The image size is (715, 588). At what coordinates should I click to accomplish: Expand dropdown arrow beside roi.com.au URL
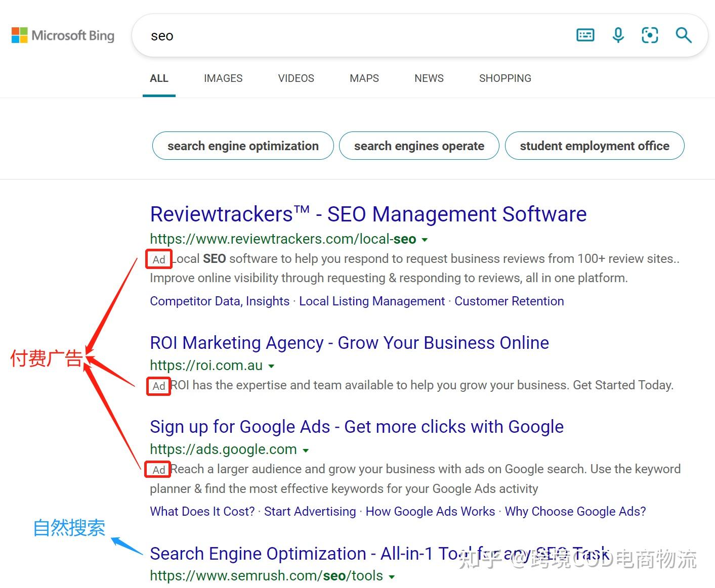pos(272,366)
